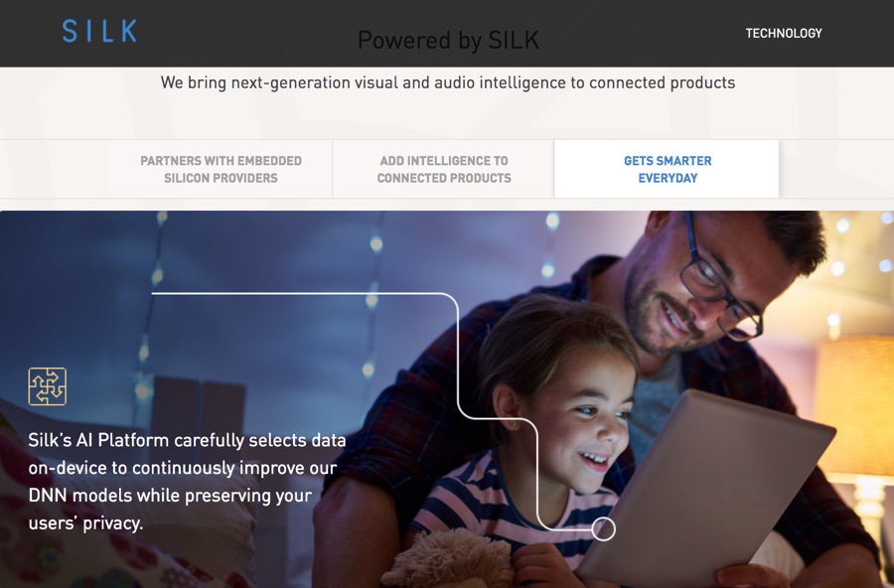The image size is (894, 588).
Task: Click the man's glasses in the photo
Action: [x=721, y=285]
